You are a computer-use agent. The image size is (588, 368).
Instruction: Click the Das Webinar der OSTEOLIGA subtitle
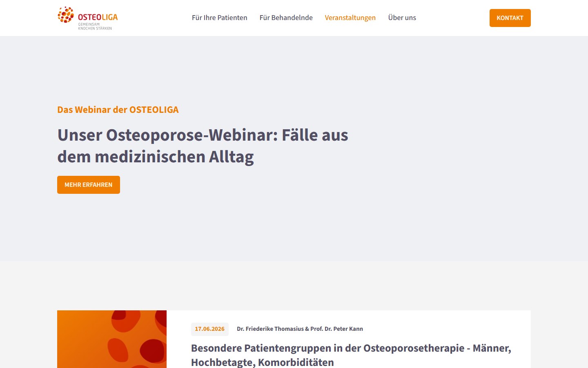coord(118,110)
